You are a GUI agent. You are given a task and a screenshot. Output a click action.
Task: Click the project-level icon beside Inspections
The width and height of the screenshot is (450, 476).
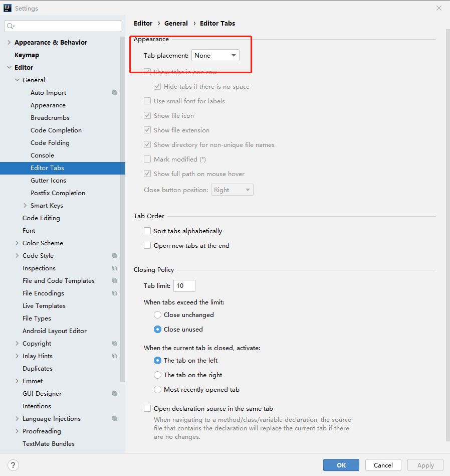pos(114,268)
